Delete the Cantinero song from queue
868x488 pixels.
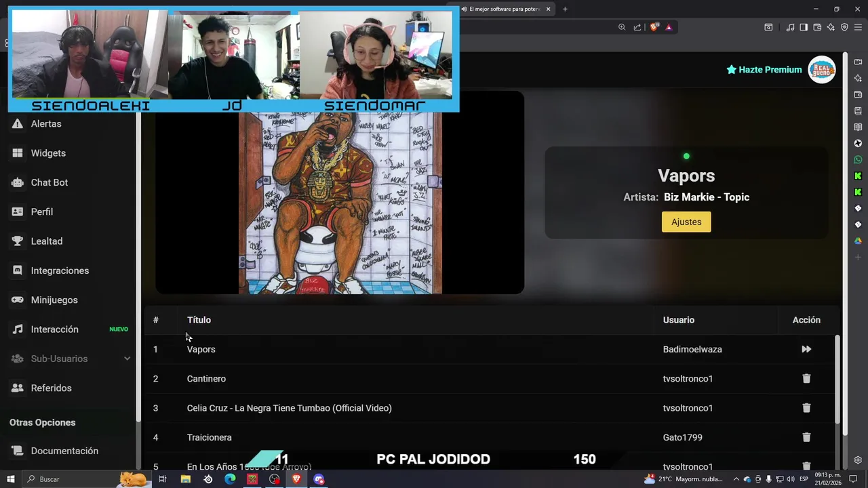(x=806, y=379)
